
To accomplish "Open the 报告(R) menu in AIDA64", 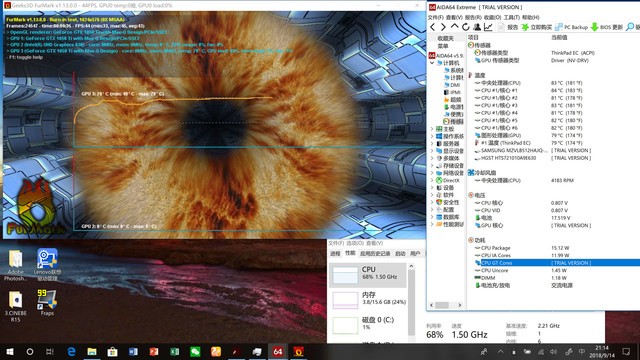I will coord(473,18).
